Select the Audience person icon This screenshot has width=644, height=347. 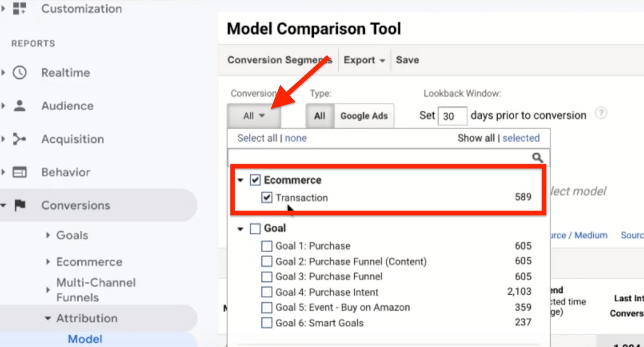tap(19, 105)
